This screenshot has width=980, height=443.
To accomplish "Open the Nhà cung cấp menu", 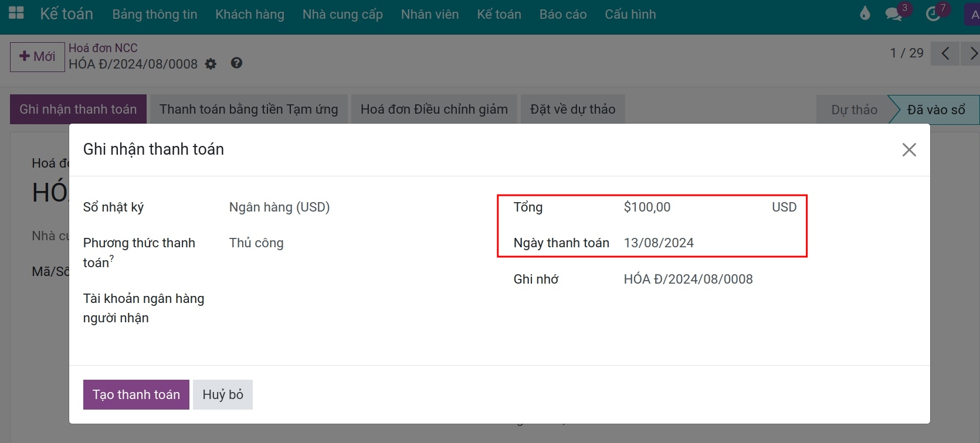I will pyautogui.click(x=343, y=14).
